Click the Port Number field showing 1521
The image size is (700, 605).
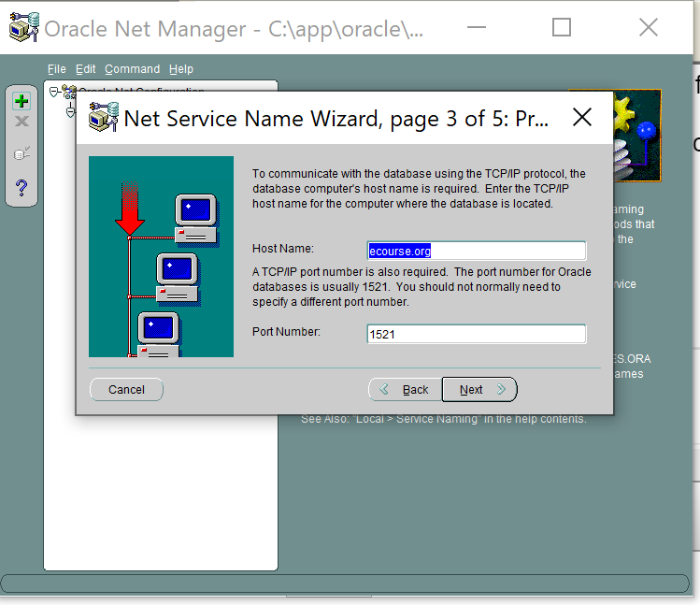477,335
